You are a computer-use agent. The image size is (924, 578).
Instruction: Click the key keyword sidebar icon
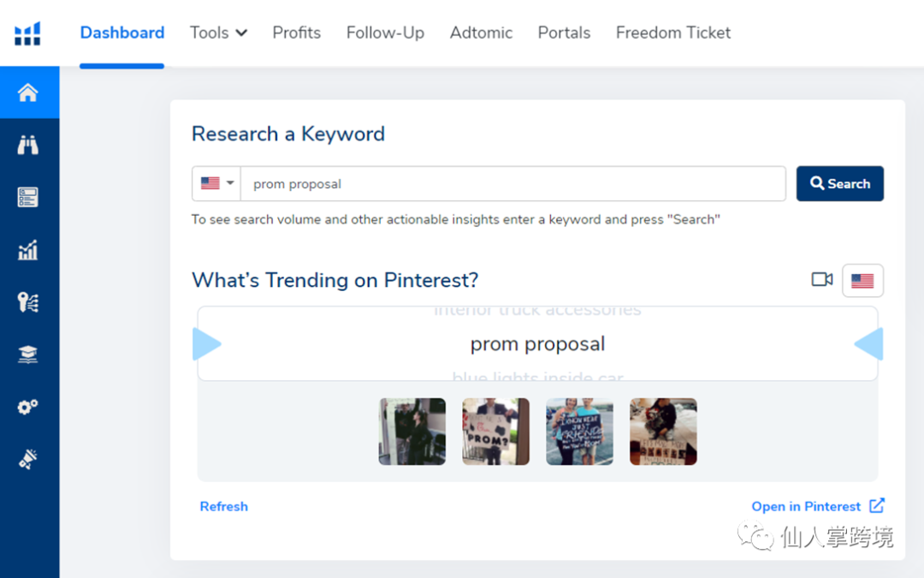[x=28, y=302]
